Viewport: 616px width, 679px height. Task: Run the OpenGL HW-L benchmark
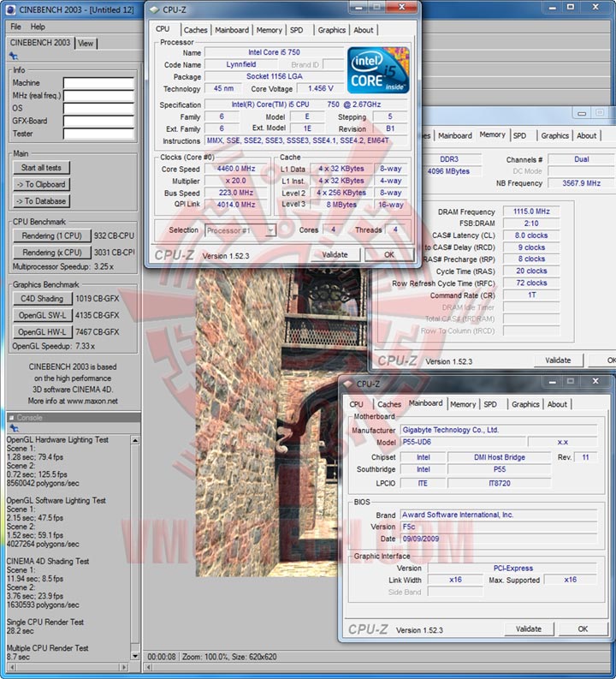pyautogui.click(x=42, y=331)
